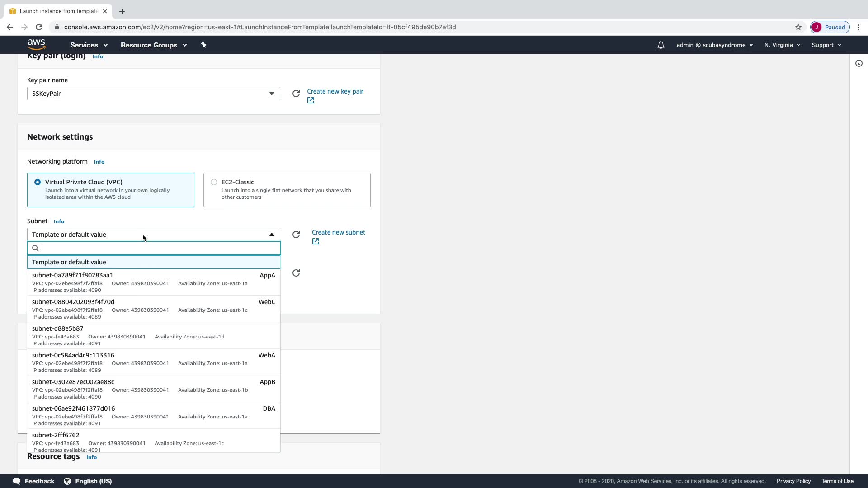This screenshot has height=488, width=868.
Task: Select the EC2-Classic networking platform
Action: click(x=214, y=182)
